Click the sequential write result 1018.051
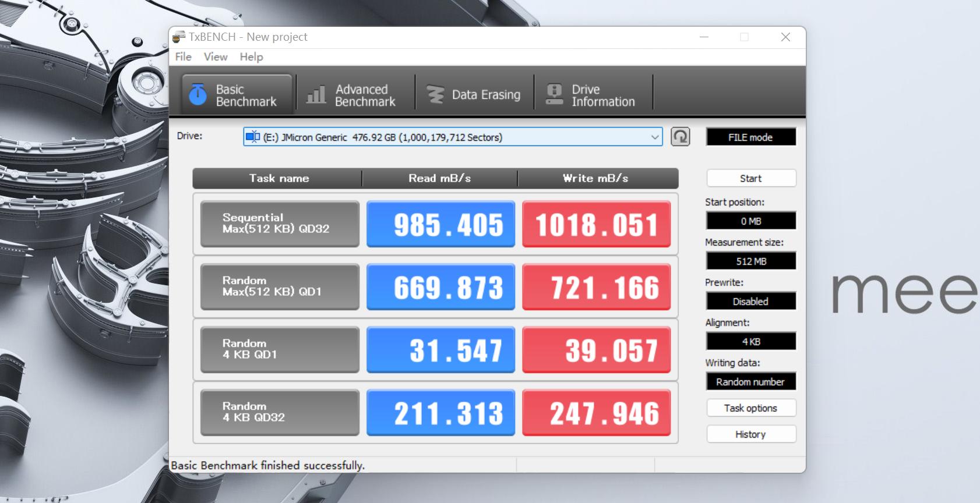 [x=597, y=224]
